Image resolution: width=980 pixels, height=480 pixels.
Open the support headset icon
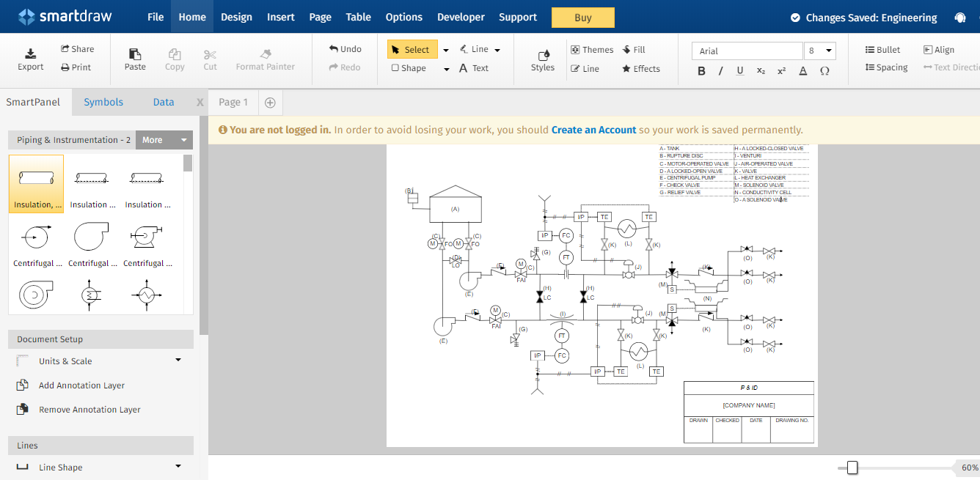(960, 18)
